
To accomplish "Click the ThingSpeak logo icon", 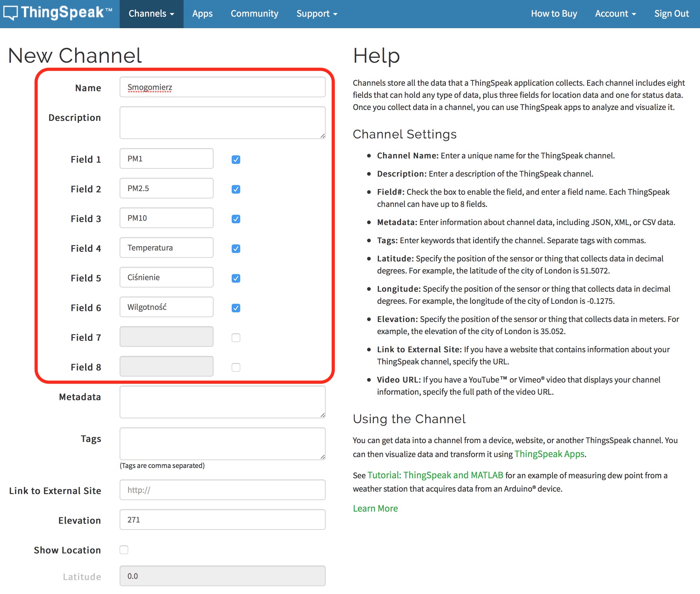I will (x=11, y=13).
